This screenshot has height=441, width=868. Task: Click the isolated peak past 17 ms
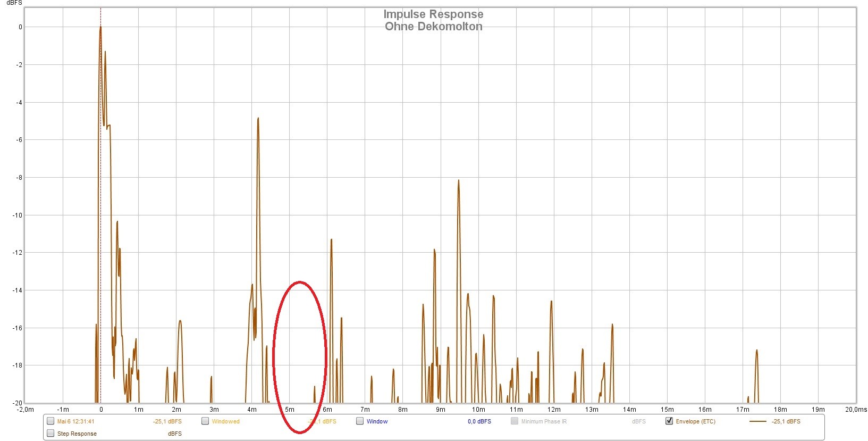[x=756, y=351]
